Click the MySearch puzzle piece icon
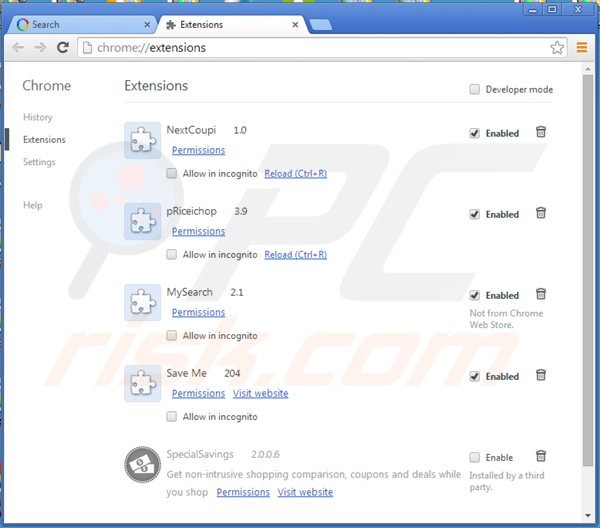600x528 pixels. click(x=142, y=303)
